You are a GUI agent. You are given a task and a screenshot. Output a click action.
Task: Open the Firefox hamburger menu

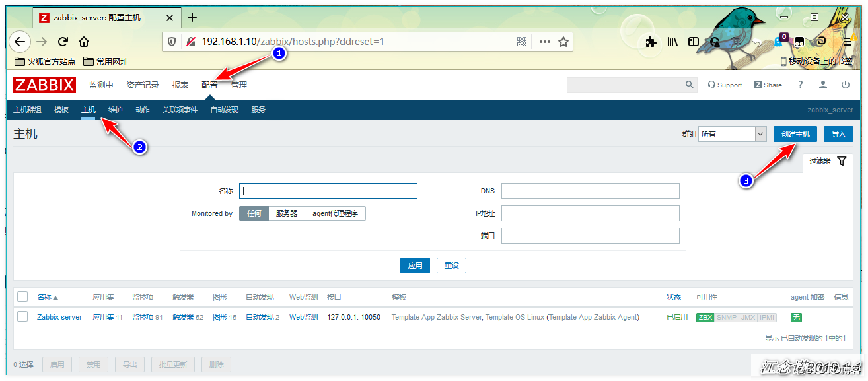coord(848,42)
